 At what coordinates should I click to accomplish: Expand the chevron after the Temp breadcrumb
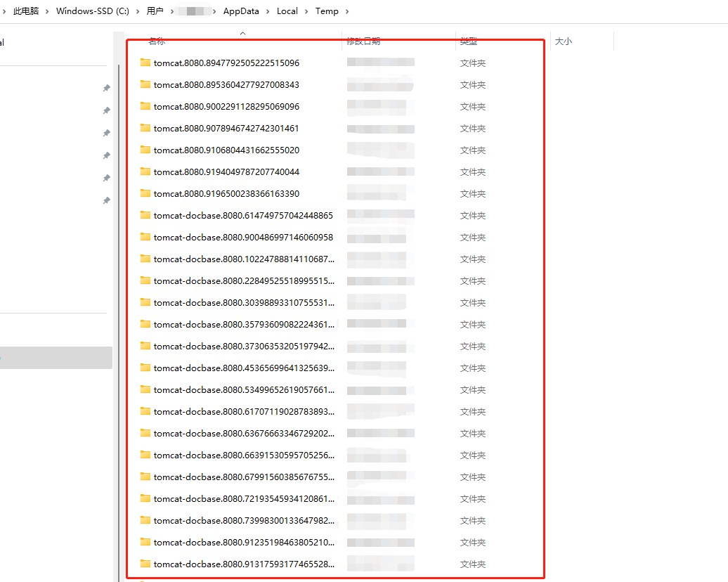(347, 12)
